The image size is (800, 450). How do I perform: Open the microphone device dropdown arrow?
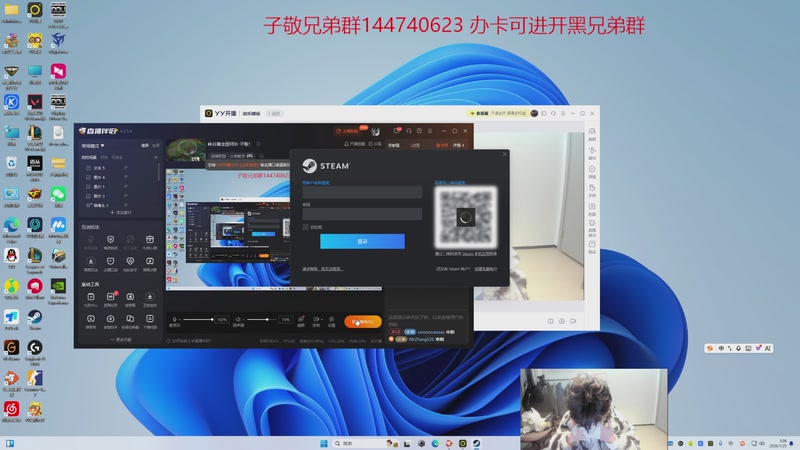(x=180, y=320)
